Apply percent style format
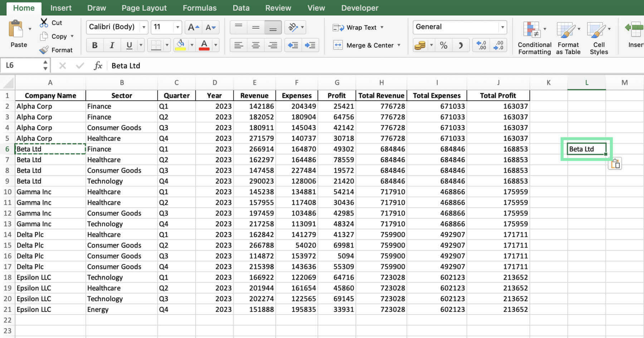 (x=444, y=45)
